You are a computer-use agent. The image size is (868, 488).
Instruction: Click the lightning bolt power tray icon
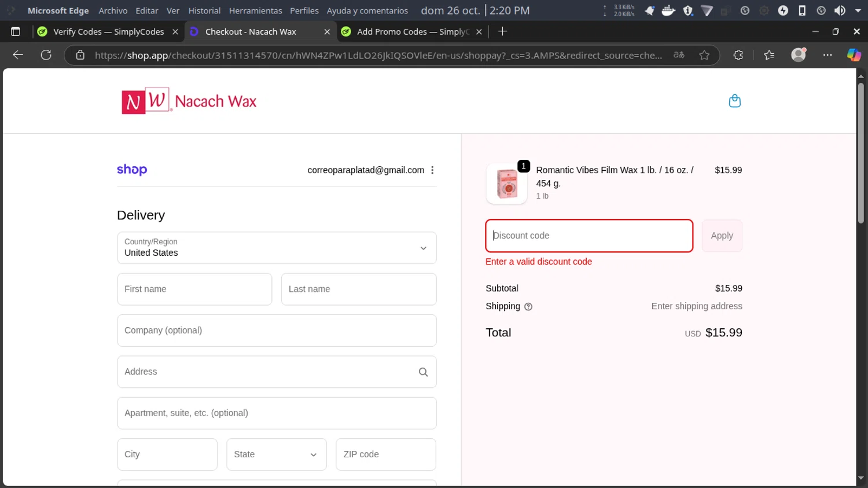(x=783, y=10)
